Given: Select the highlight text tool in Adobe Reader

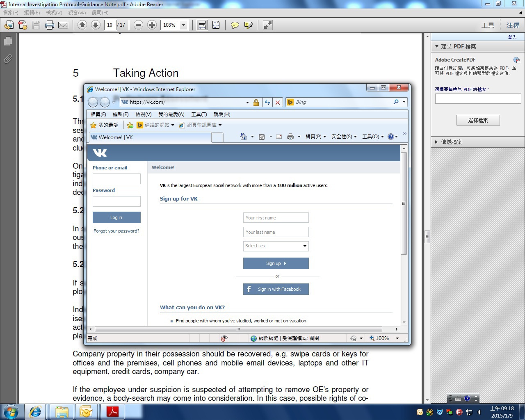Looking at the screenshot, I should coord(248,25).
